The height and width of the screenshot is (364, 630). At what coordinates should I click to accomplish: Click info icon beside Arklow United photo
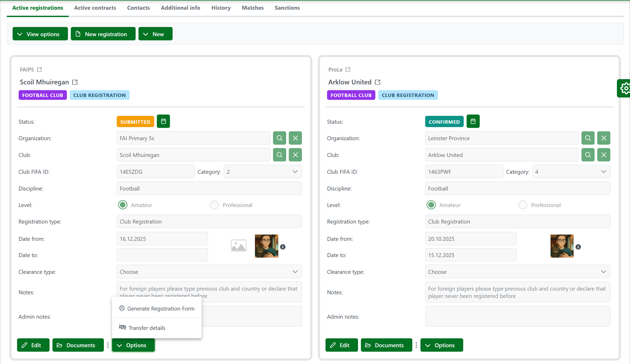point(578,247)
